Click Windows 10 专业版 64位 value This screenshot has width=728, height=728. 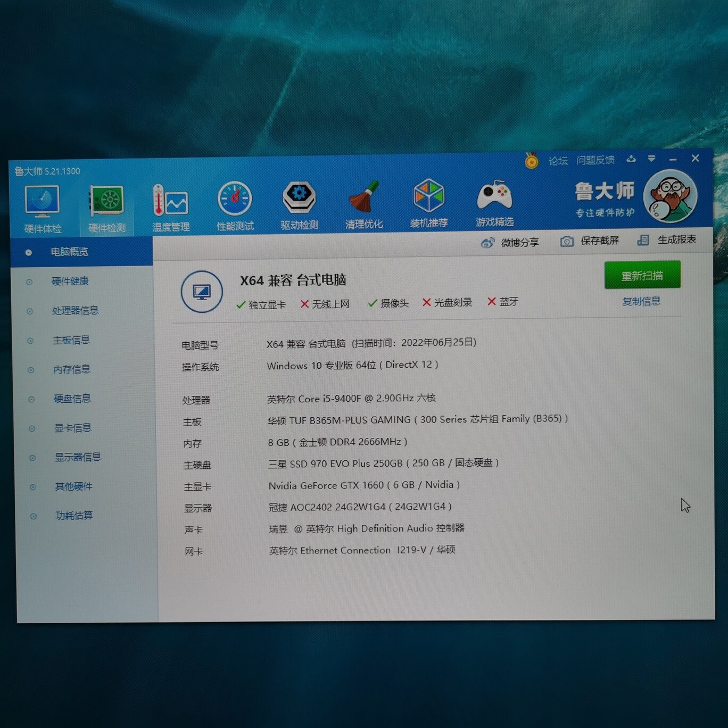[352, 365]
